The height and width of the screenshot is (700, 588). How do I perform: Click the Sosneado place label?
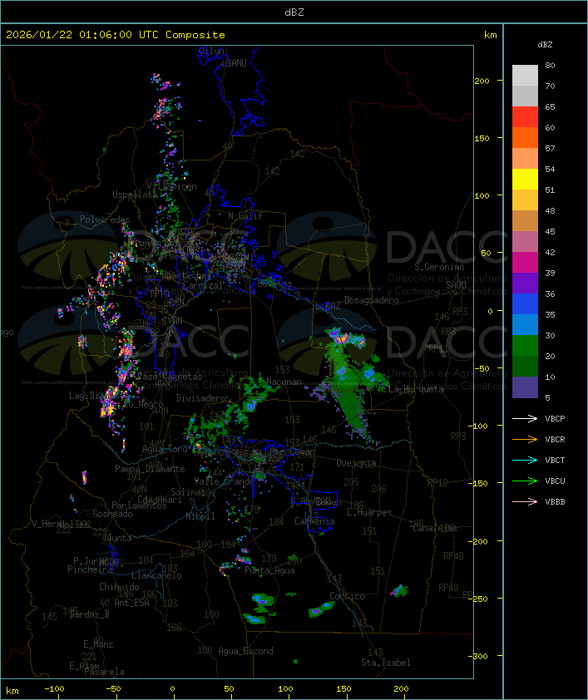click(x=112, y=514)
